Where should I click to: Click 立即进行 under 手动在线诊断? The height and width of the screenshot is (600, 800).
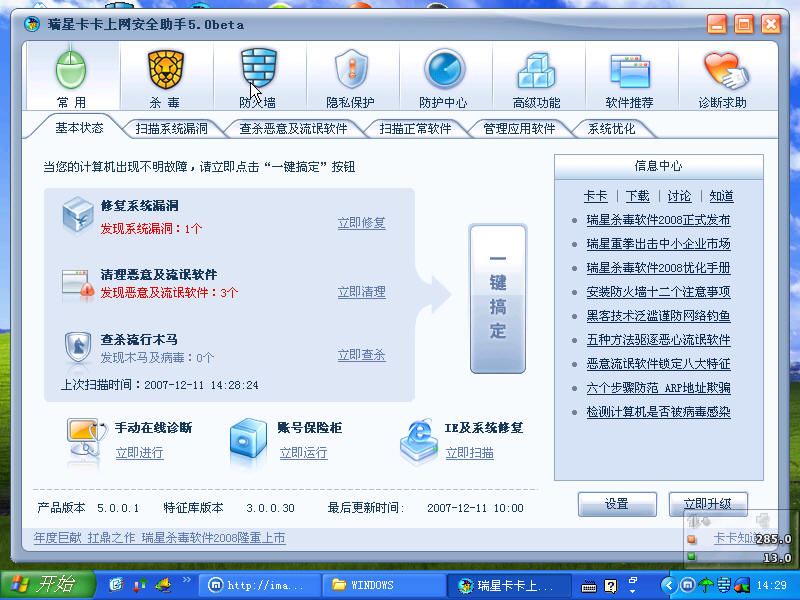pos(139,453)
